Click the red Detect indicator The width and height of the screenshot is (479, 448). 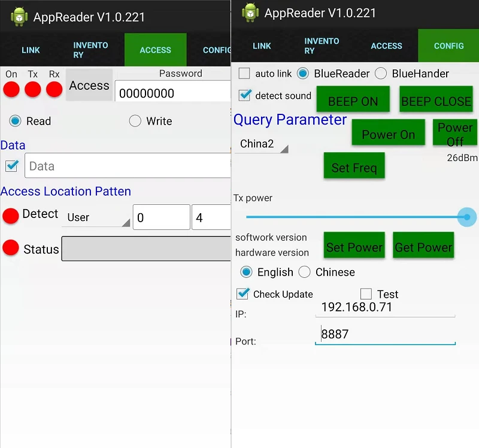click(x=11, y=216)
